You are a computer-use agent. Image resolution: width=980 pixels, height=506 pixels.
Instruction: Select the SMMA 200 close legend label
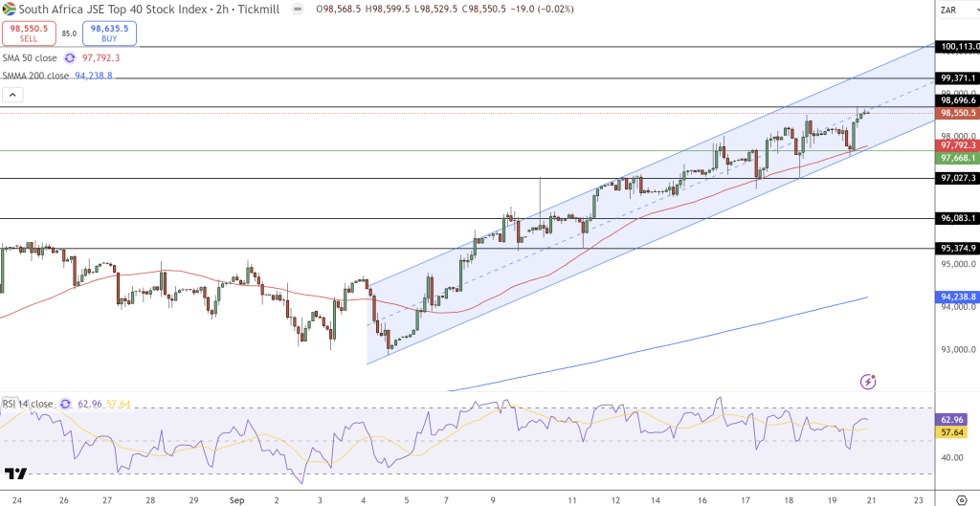pyautogui.click(x=35, y=76)
